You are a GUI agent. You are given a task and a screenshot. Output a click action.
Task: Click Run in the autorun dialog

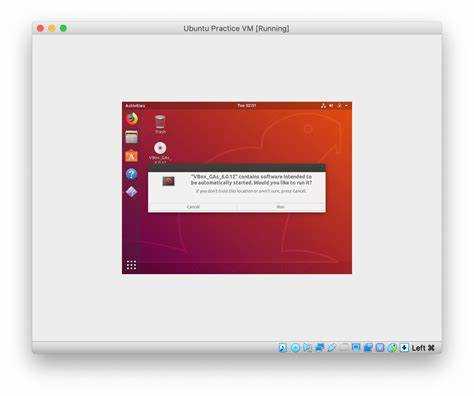tap(281, 207)
